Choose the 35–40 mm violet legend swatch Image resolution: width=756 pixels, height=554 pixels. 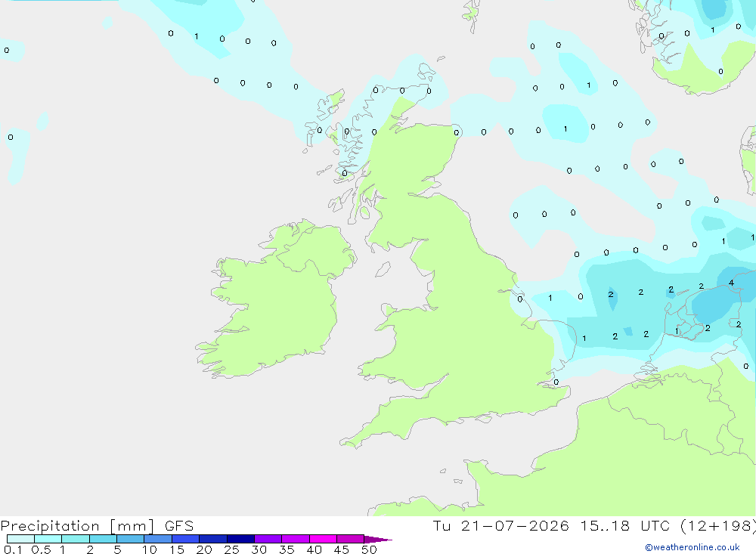[296, 539]
